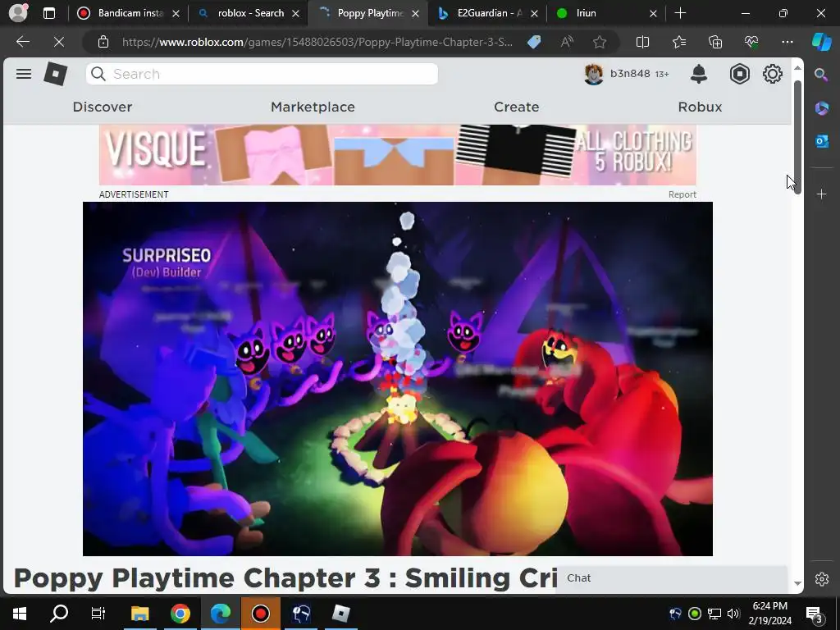Viewport: 840px width, 630px height.
Task: Report the Visque advertisement
Action: (x=682, y=194)
